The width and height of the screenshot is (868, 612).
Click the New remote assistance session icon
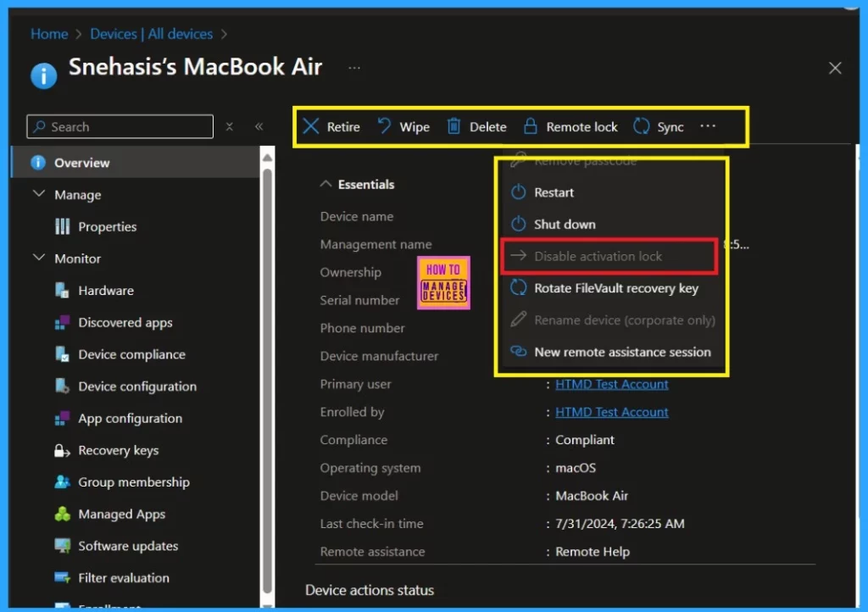pos(518,352)
